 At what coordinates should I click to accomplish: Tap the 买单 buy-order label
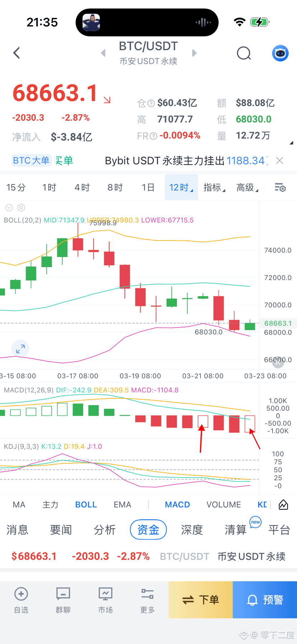click(x=64, y=160)
